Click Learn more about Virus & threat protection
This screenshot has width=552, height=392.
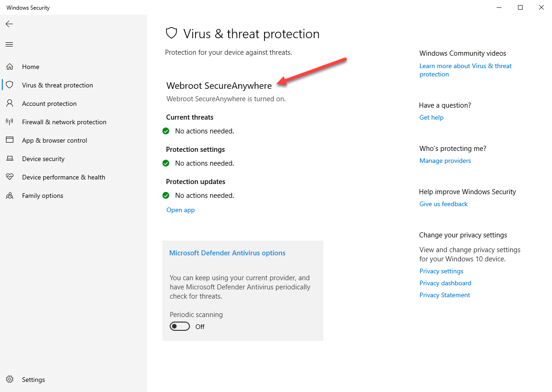pos(466,70)
